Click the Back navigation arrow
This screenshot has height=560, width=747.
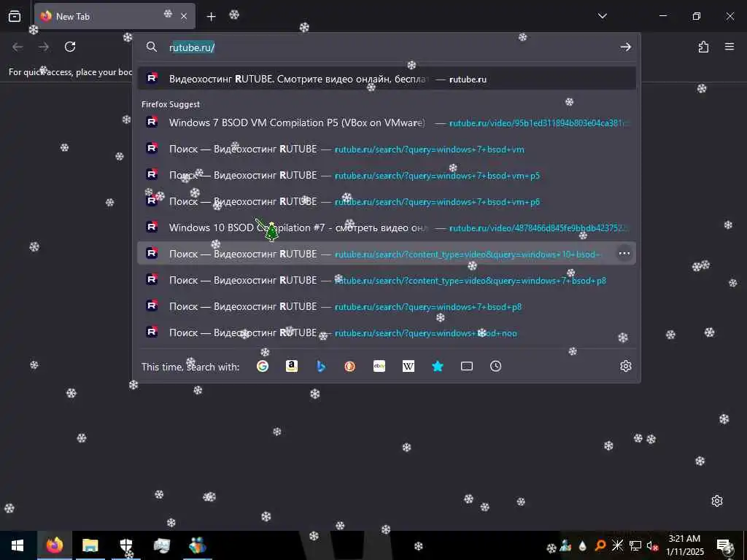coord(18,47)
